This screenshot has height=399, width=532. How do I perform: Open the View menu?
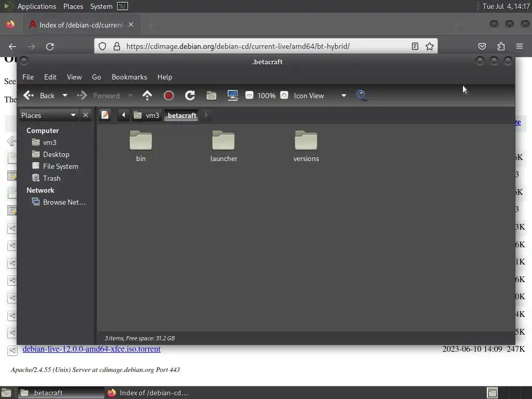[x=74, y=77]
